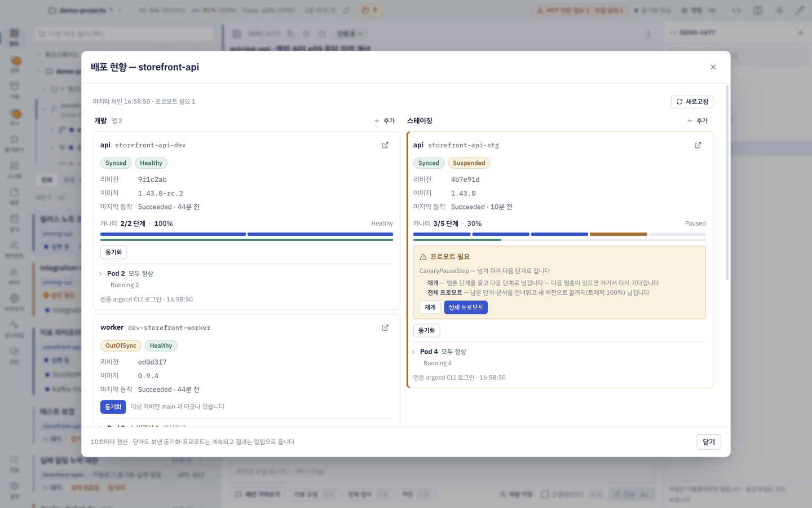Click image version 1.43.0-rc.2
The height and width of the screenshot is (508, 812).
[161, 193]
